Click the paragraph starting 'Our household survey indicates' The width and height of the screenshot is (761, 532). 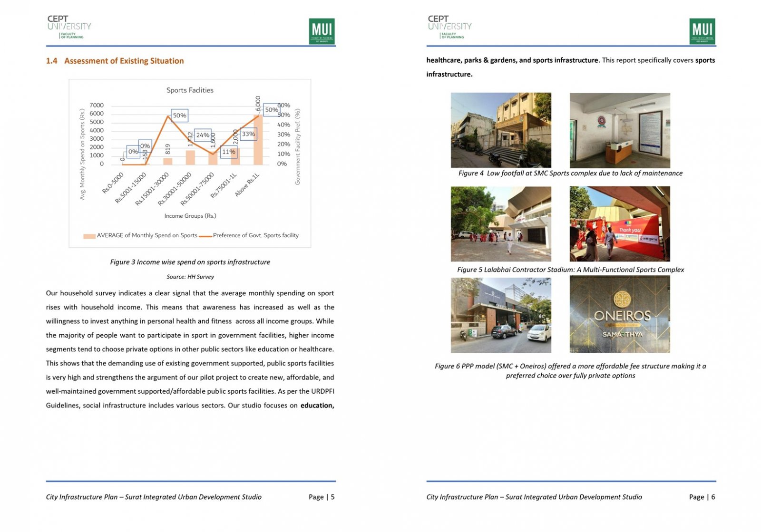(190, 349)
